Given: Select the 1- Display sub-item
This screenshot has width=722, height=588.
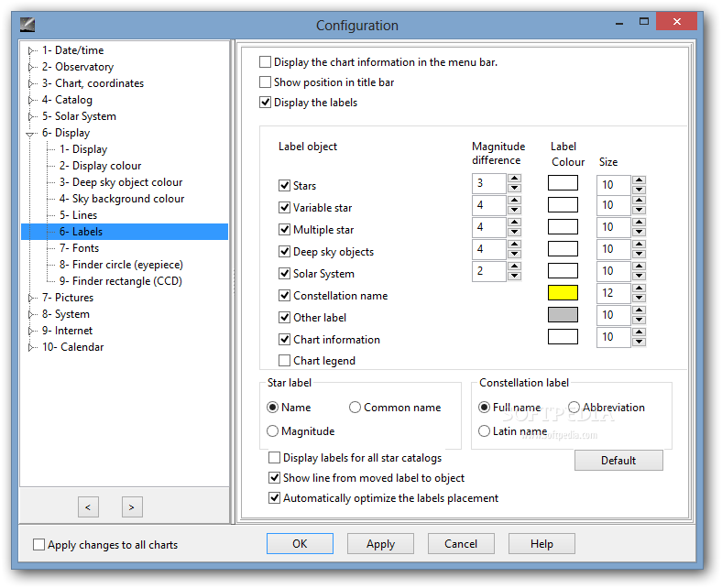Looking at the screenshot, I should [x=83, y=149].
